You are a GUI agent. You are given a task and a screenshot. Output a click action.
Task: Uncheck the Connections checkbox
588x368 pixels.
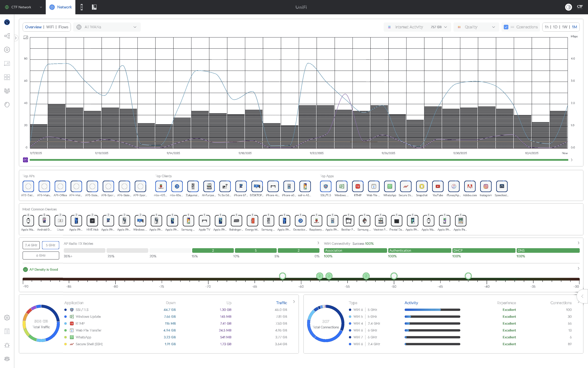point(506,27)
